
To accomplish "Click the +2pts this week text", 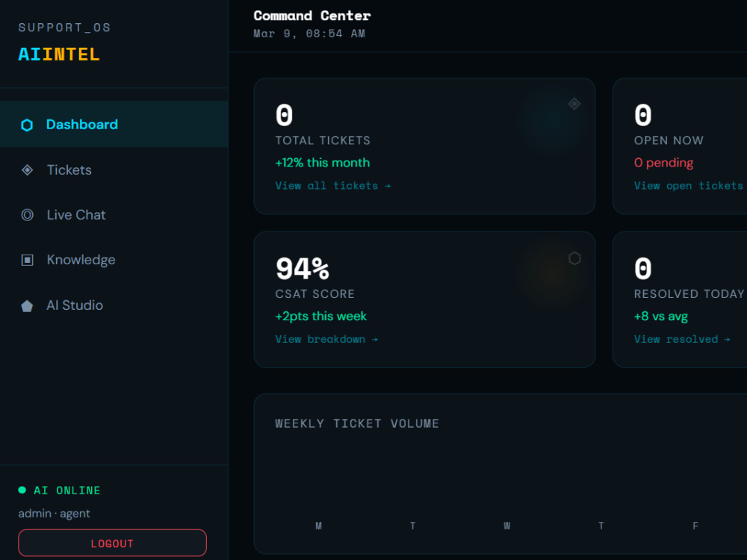I will 321,316.
